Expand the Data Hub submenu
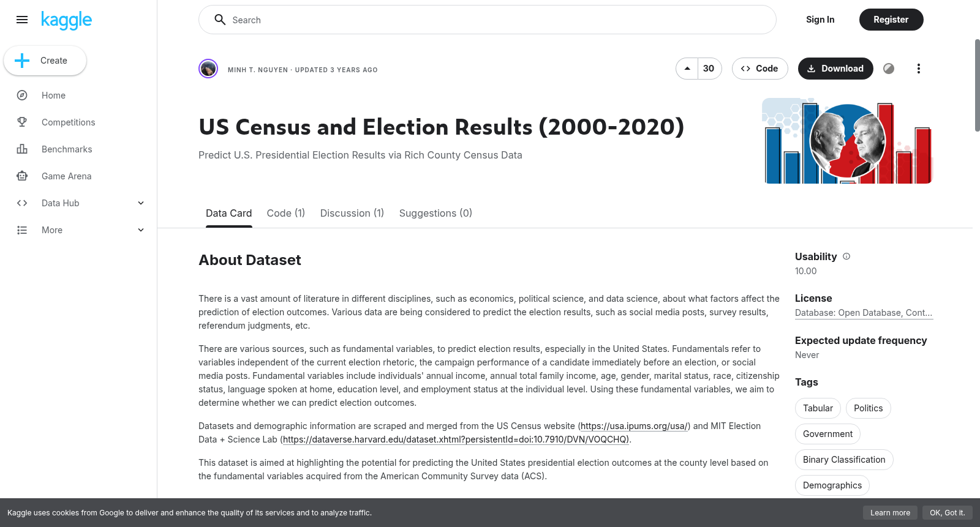 point(141,203)
